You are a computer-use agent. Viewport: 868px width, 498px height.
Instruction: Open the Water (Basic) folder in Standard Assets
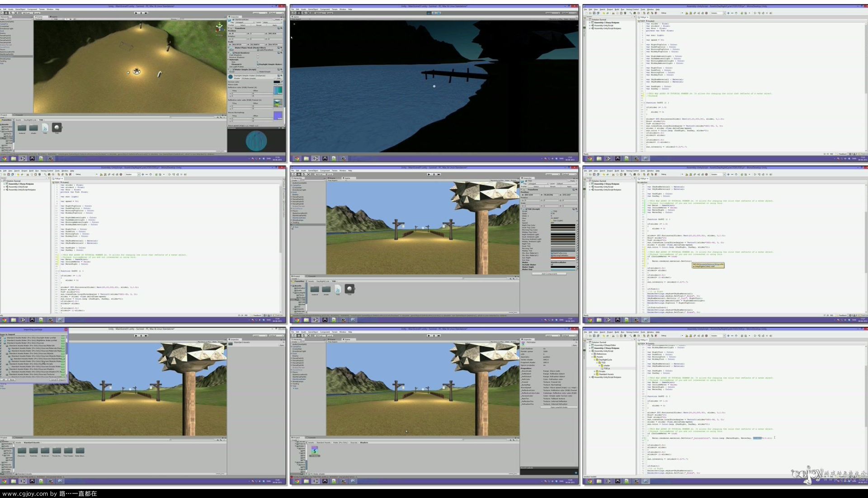[x=80, y=451]
